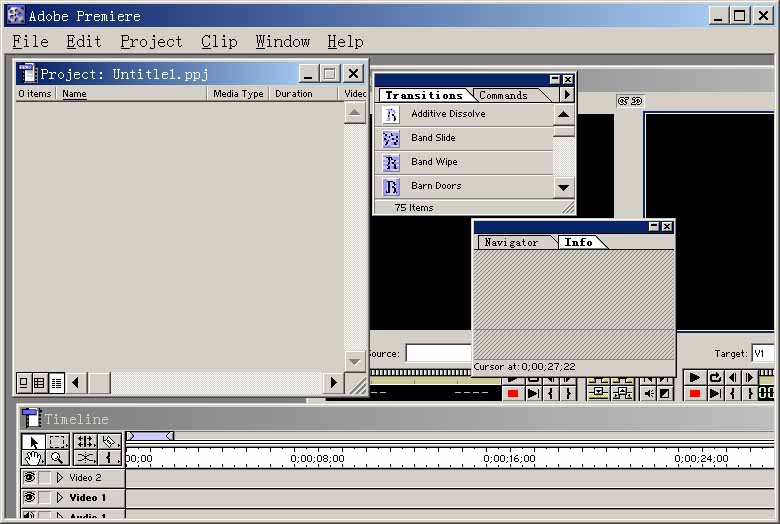
Task: Switch to the Navigator tab
Action: tap(510, 242)
